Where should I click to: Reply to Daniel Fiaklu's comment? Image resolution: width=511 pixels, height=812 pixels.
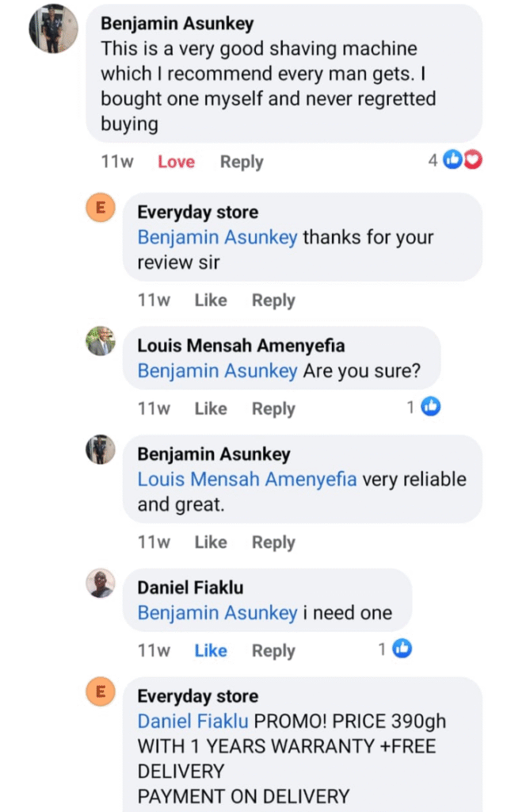click(x=273, y=650)
